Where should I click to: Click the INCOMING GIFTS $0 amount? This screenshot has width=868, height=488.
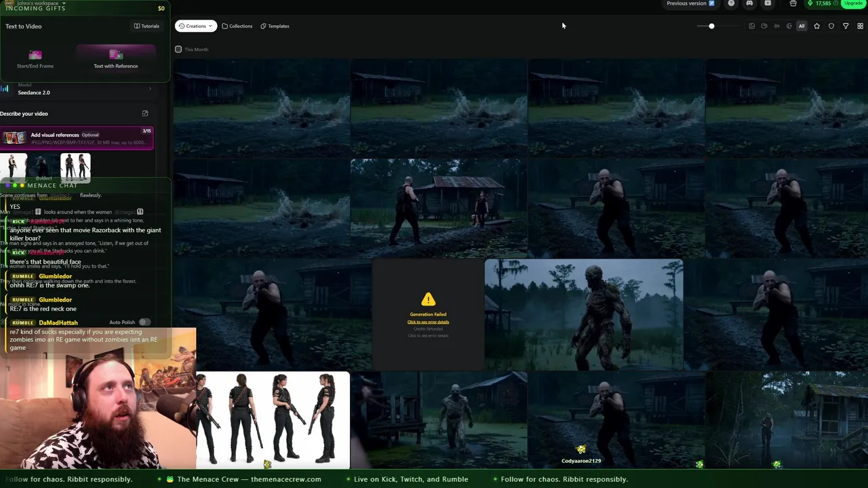pyautogui.click(x=161, y=8)
